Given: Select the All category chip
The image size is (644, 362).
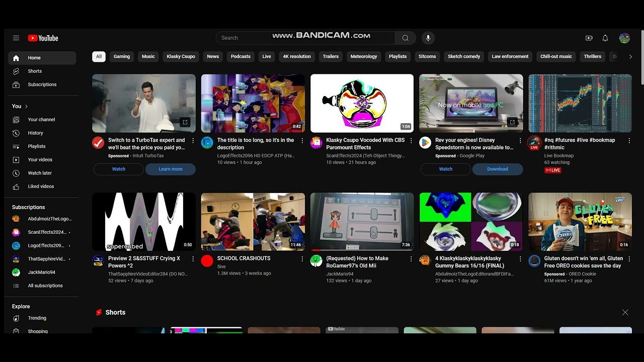Looking at the screenshot, I should pyautogui.click(x=99, y=57).
